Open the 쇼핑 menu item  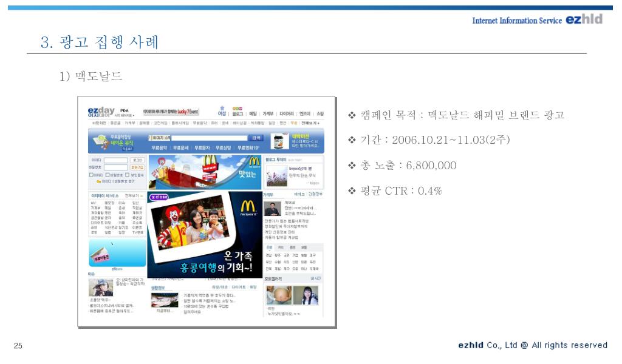click(320, 113)
